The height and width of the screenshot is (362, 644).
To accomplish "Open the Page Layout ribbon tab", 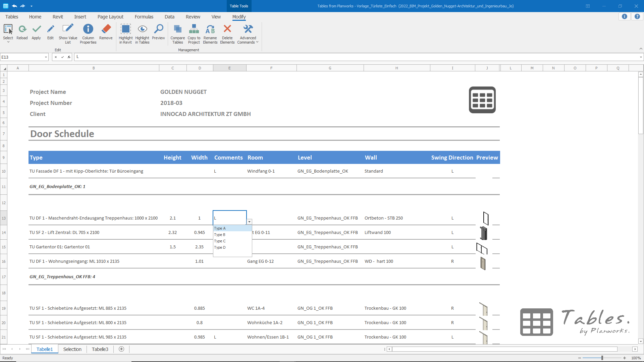I will click(110, 17).
